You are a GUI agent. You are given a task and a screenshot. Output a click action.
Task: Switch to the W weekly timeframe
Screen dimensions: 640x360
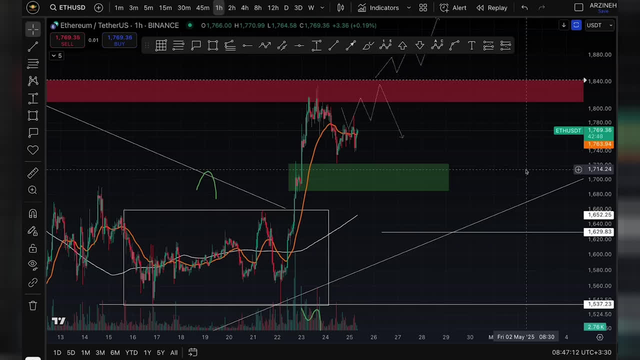(311, 8)
